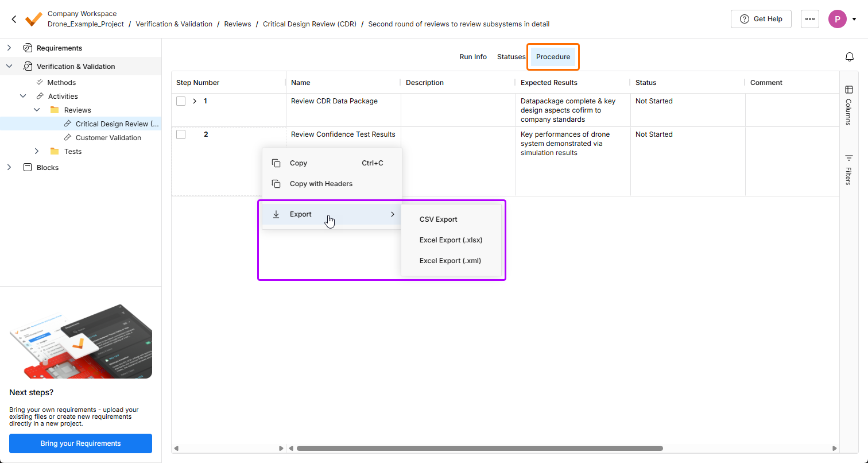Collapse the Verification & Validation section

(x=9, y=67)
